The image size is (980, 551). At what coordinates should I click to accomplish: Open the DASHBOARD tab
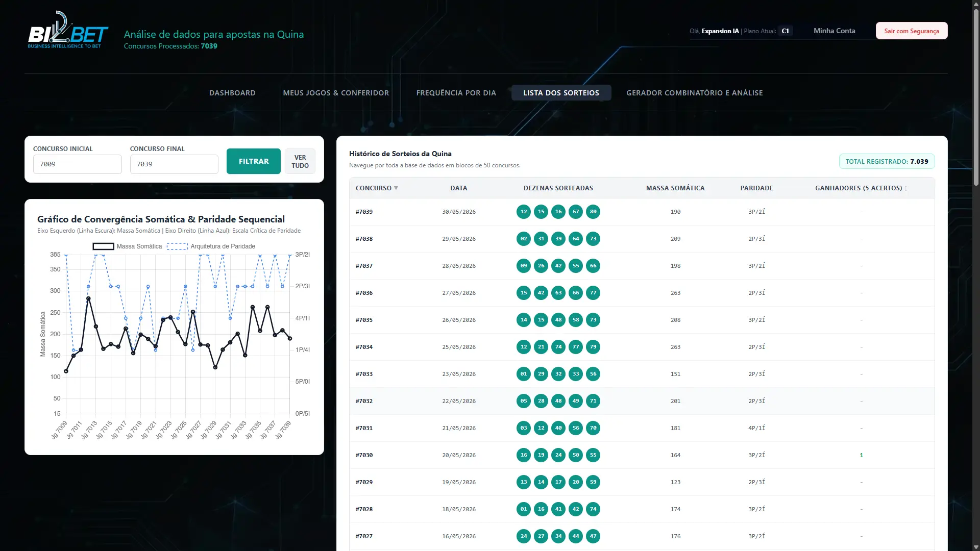[x=232, y=93]
